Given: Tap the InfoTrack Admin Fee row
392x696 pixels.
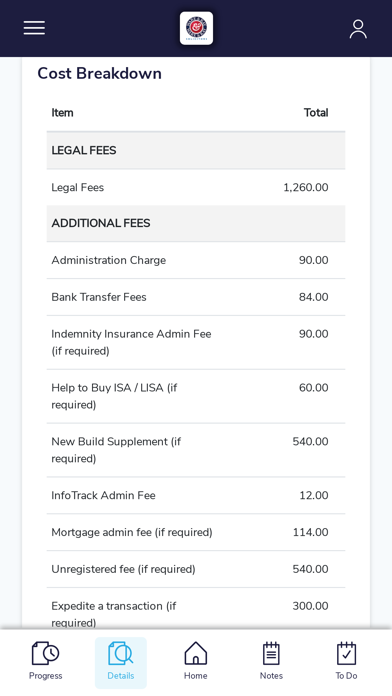Looking at the screenshot, I should click(196, 495).
